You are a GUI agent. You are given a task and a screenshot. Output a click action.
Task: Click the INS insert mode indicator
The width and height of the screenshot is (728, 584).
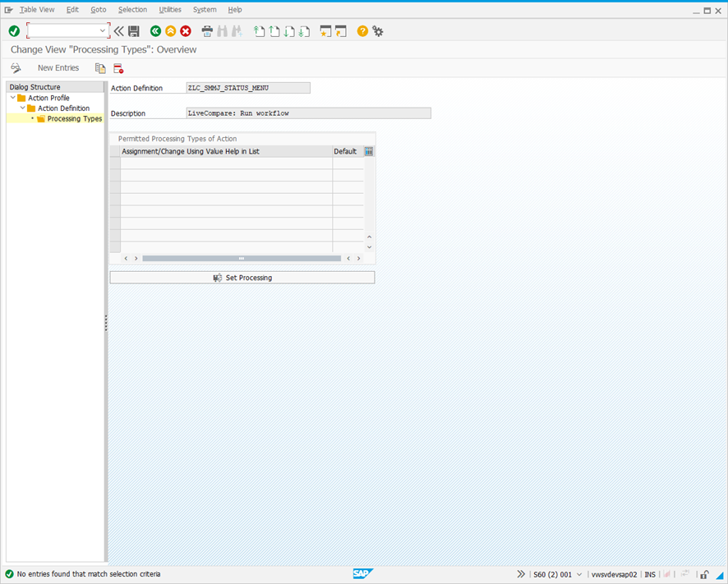click(x=650, y=575)
